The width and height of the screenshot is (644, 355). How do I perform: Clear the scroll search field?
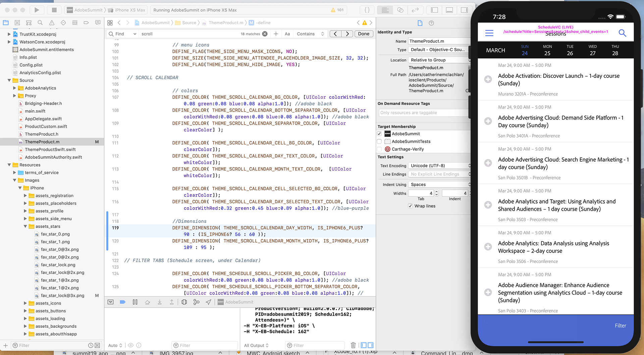click(265, 34)
